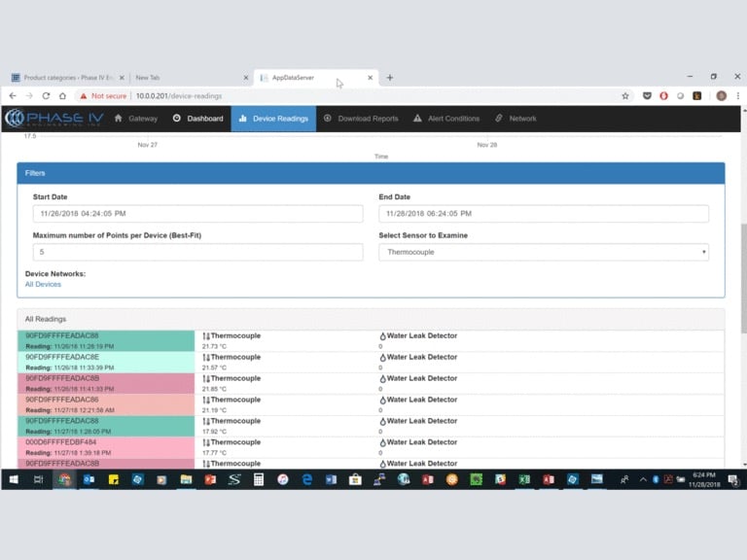Click the browser back arrow
The width and height of the screenshot is (747, 560).
pos(13,96)
